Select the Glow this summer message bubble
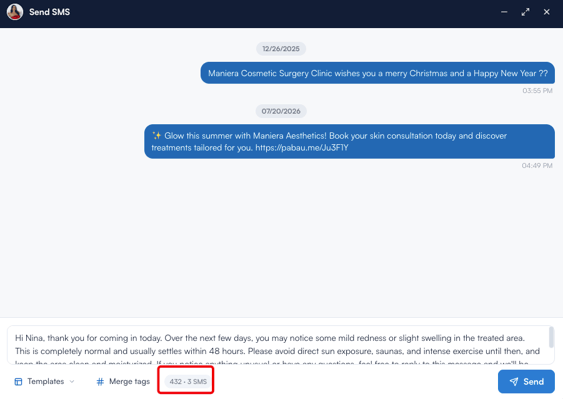Screen dimensions: 563x399 [x=349, y=141]
